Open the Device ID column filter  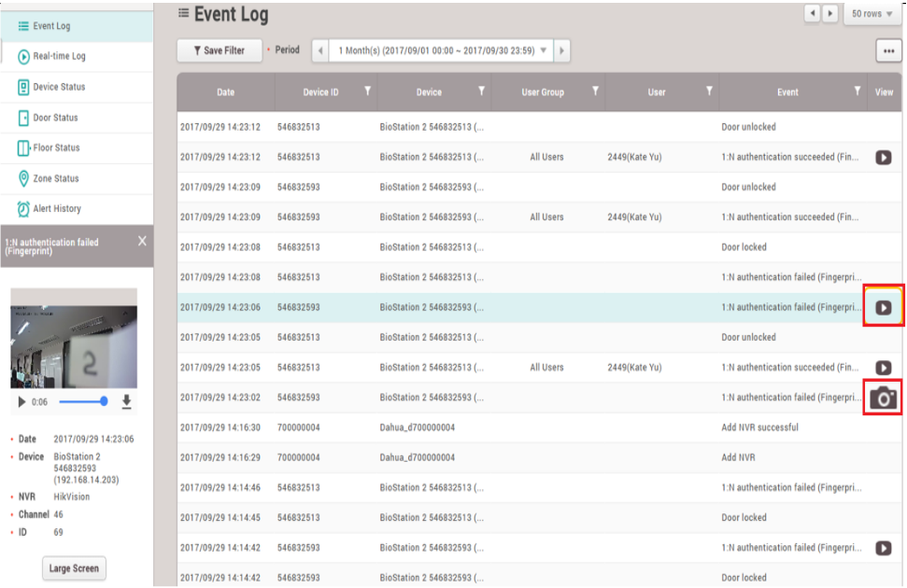[x=368, y=91]
